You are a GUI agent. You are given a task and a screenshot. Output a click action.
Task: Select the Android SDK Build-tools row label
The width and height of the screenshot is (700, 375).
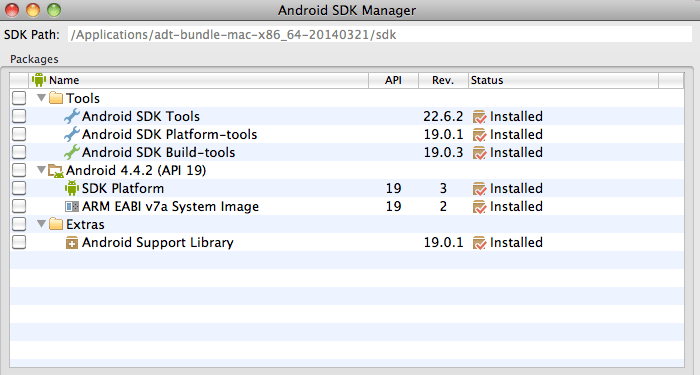click(158, 153)
